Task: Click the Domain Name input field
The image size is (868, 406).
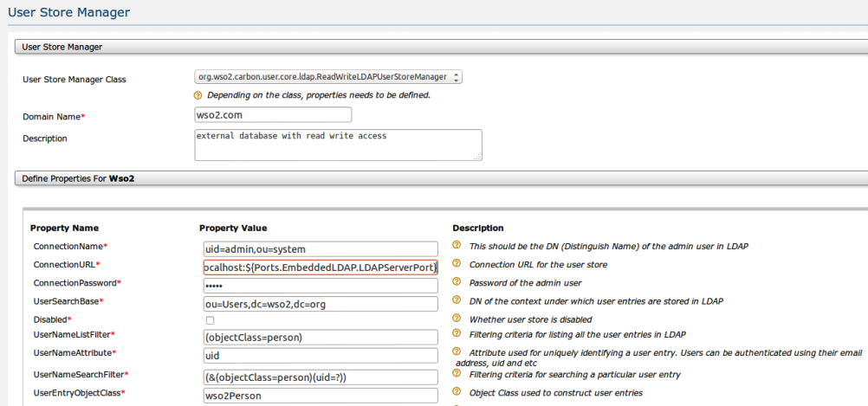Action: [x=273, y=115]
